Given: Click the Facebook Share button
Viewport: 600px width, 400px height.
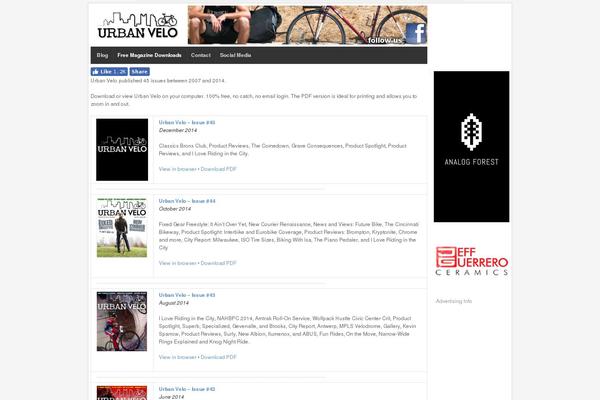Looking at the screenshot, I should point(139,72).
